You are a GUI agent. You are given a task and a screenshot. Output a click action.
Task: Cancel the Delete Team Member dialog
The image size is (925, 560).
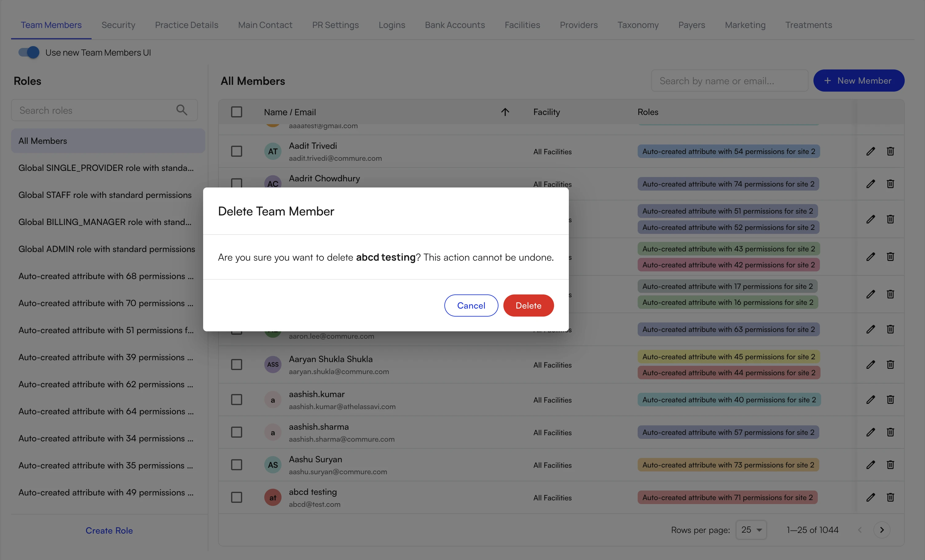pyautogui.click(x=471, y=305)
